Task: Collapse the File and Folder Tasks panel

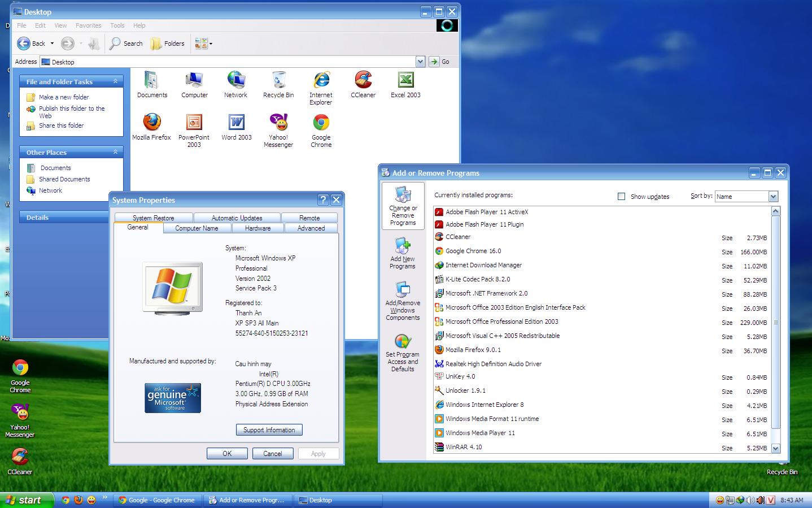Action: coord(115,81)
